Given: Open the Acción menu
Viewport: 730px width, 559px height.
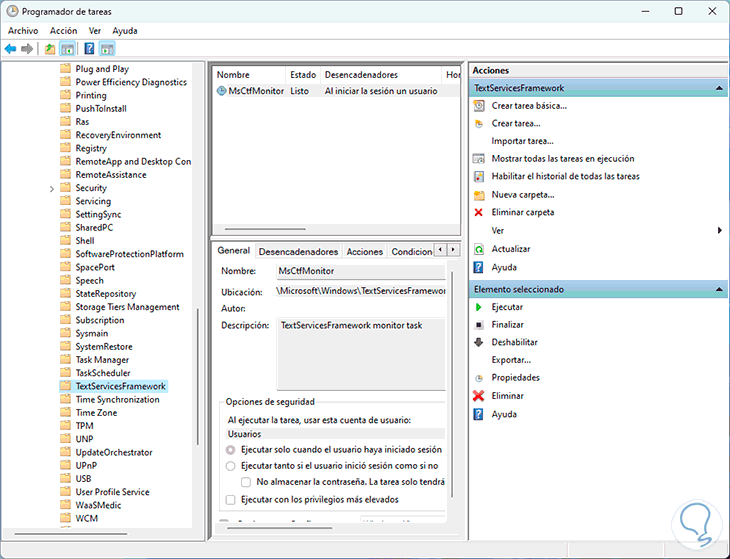Looking at the screenshot, I should pos(63,31).
